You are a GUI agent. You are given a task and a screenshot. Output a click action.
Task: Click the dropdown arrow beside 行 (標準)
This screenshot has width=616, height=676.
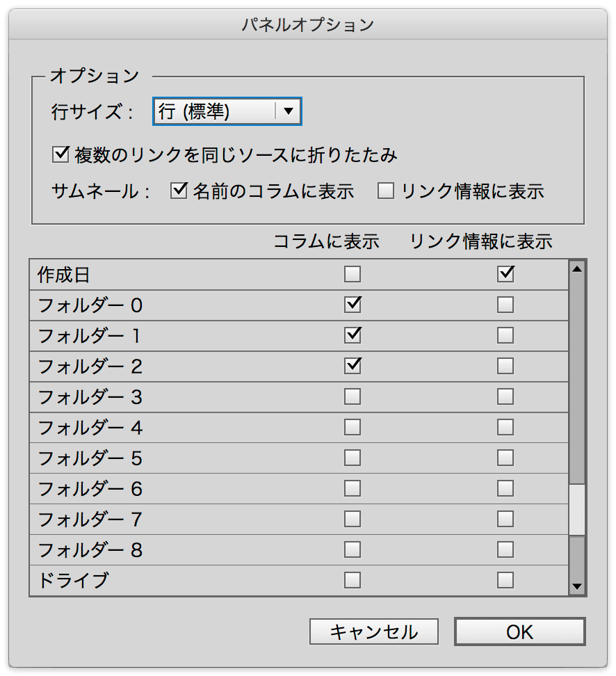click(289, 111)
